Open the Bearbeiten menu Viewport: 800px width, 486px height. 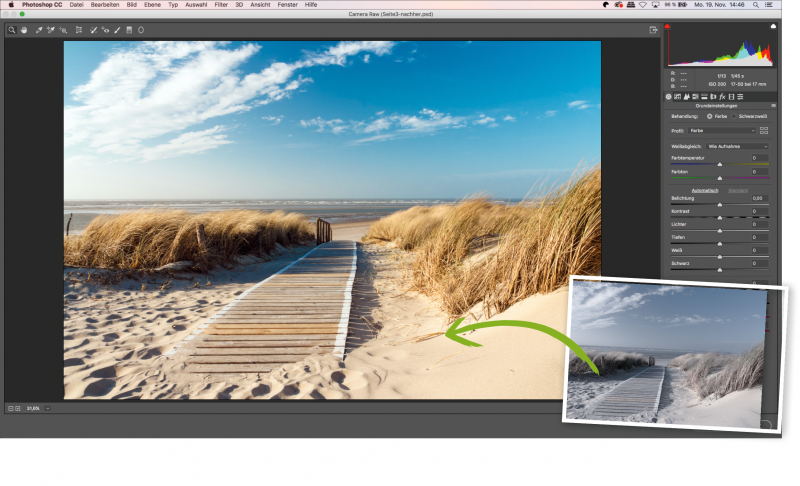pyautogui.click(x=105, y=5)
